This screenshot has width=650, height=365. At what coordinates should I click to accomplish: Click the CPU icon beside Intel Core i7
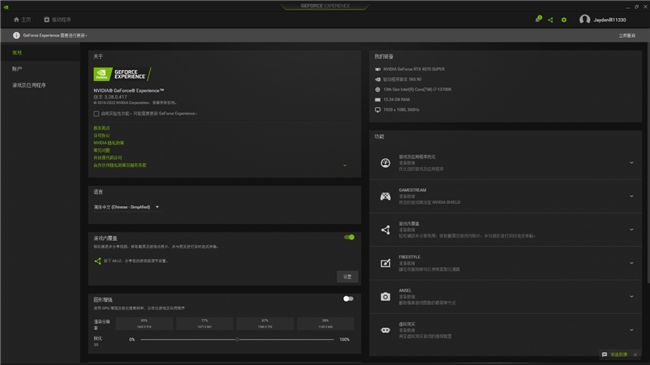(x=378, y=90)
